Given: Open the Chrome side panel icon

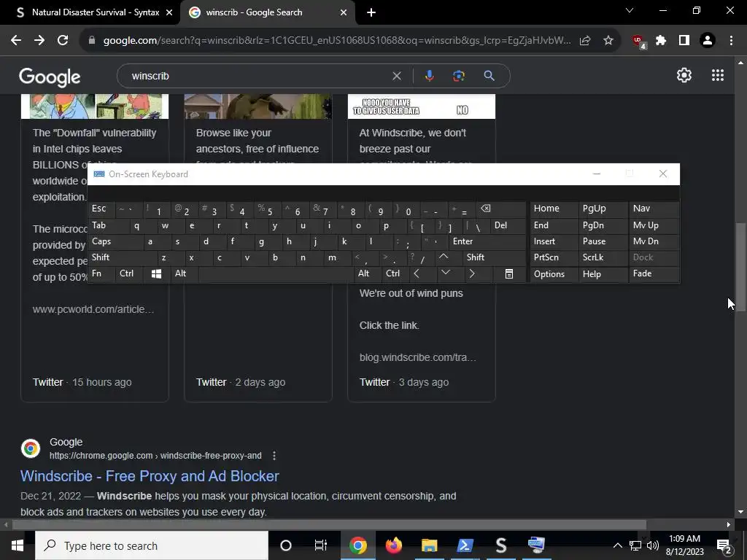Looking at the screenshot, I should 684,41.
